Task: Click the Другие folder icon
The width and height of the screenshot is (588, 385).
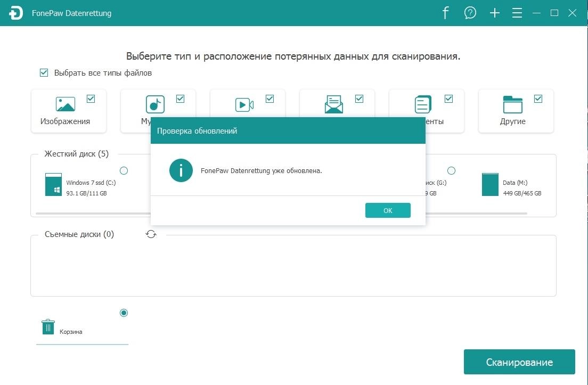Action: tap(512, 104)
